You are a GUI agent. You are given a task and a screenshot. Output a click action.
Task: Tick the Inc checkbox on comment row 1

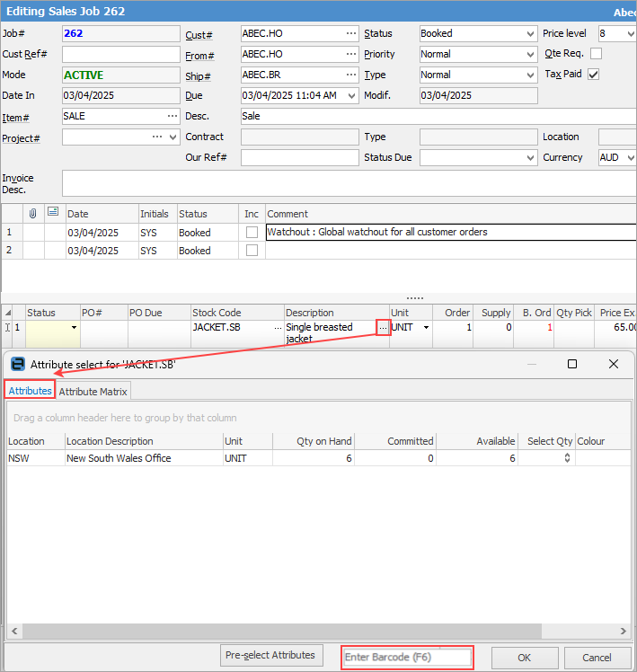252,233
